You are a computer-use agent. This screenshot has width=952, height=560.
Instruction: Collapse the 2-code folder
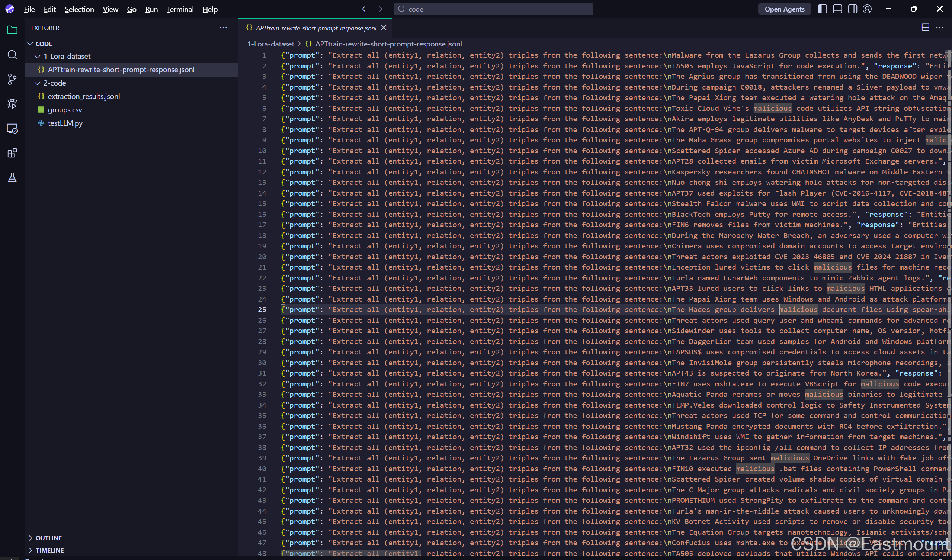click(x=38, y=83)
